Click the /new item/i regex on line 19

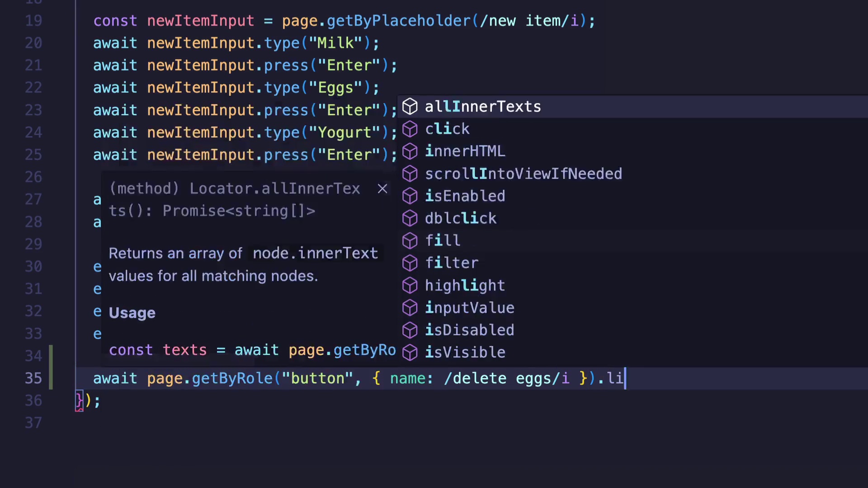(x=529, y=21)
